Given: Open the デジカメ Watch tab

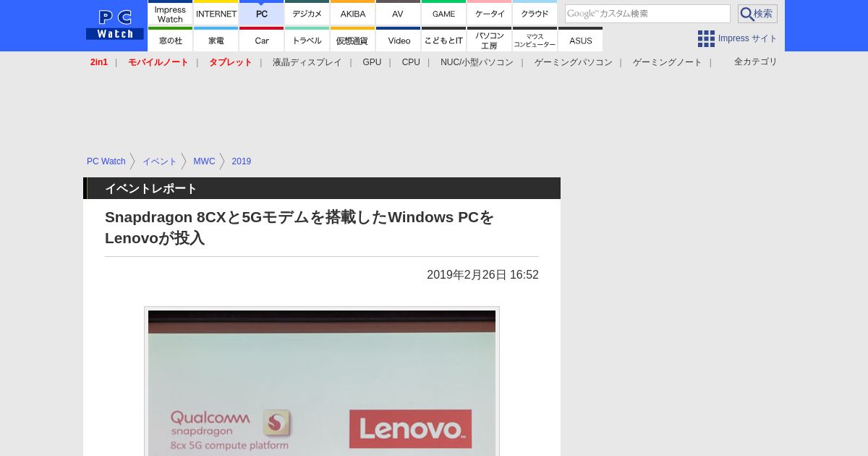Looking at the screenshot, I should click(307, 13).
